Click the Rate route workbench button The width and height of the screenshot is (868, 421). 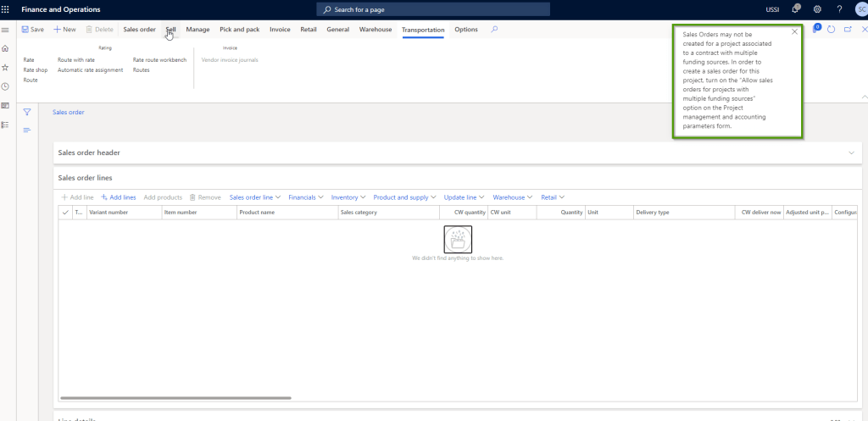[159, 60]
